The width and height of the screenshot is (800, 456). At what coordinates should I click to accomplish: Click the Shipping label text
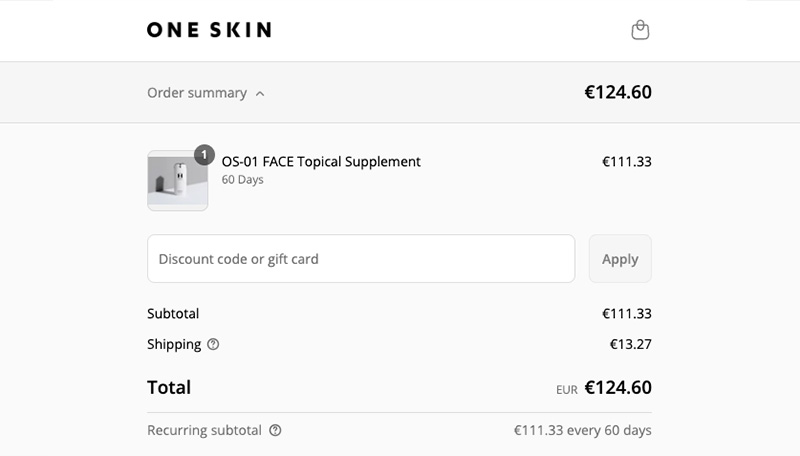(x=174, y=344)
